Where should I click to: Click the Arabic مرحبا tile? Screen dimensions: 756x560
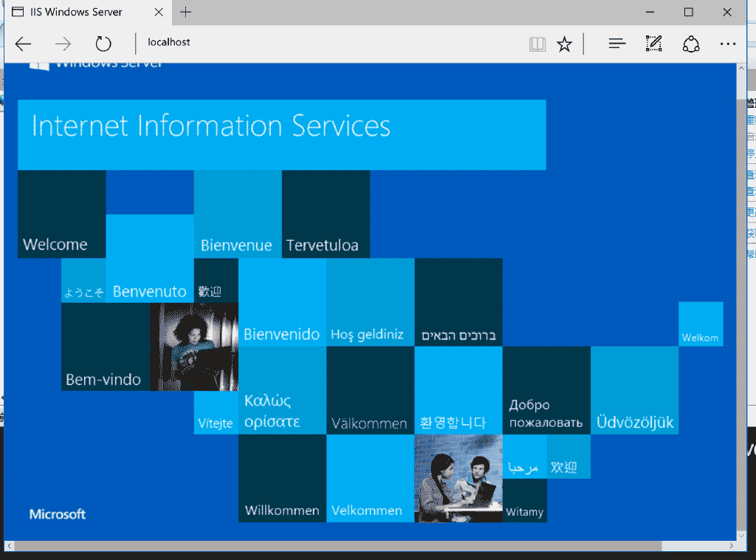525,457
